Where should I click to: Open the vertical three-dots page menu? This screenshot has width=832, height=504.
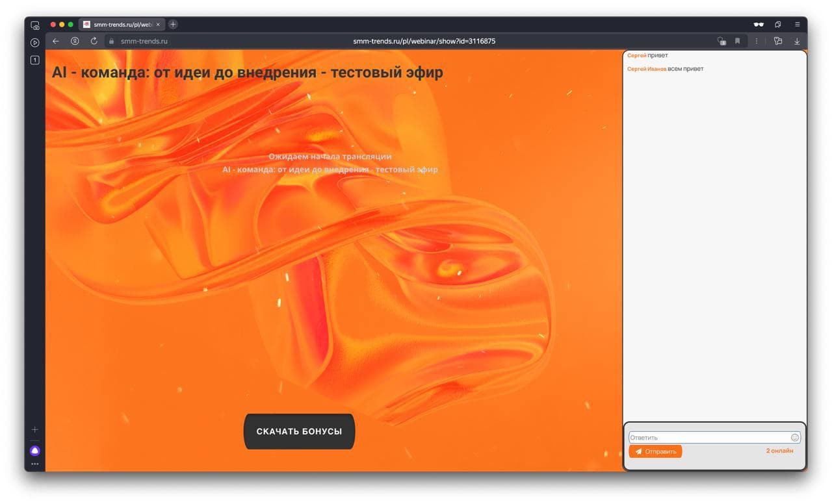(757, 41)
